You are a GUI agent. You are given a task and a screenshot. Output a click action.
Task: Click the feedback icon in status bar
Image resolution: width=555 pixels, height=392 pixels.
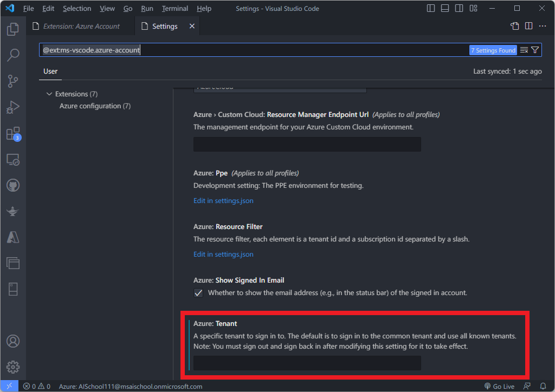pos(527,387)
